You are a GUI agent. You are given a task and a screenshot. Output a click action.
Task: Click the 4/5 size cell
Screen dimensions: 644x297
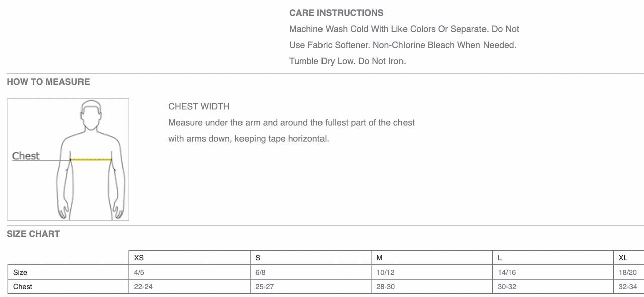(x=190, y=272)
